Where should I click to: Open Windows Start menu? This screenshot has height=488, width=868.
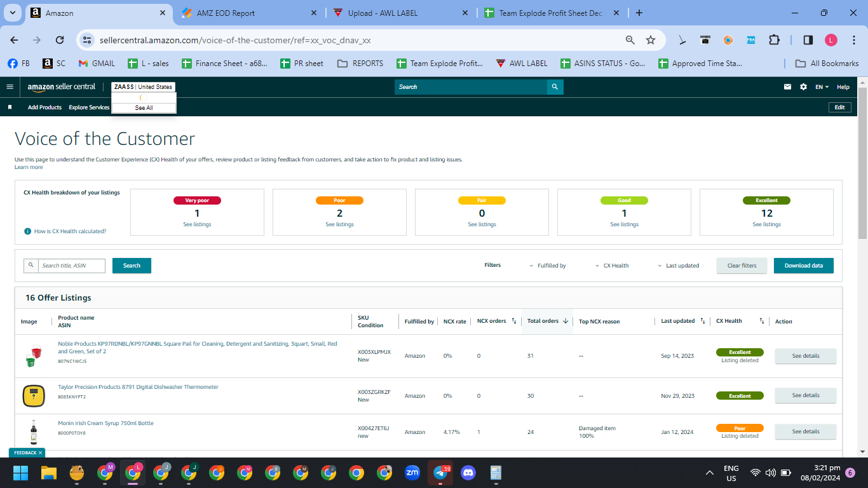pos(21,473)
